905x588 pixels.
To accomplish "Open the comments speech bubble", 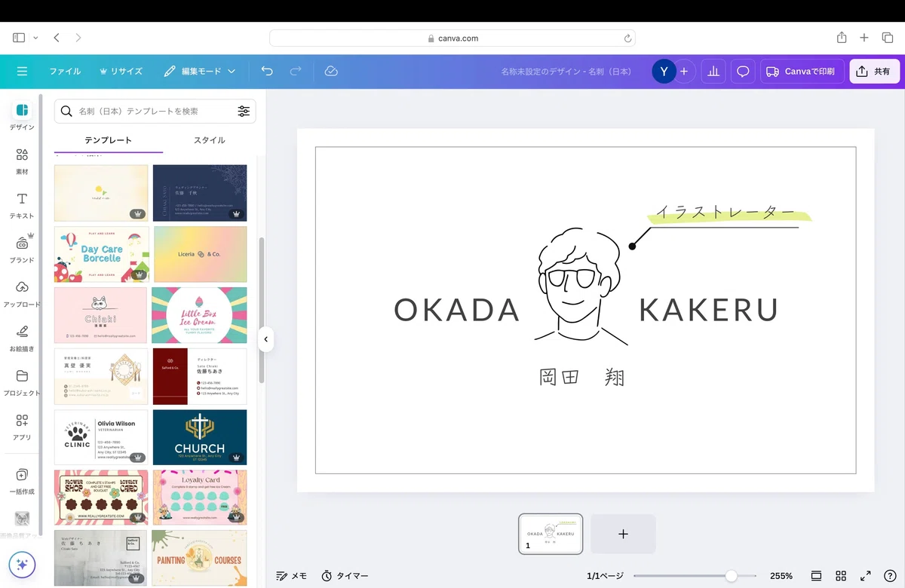I will point(743,72).
